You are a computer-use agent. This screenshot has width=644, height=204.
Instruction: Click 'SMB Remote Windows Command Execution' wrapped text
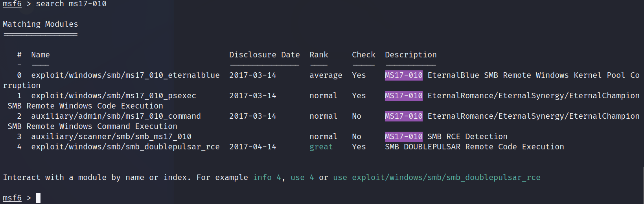pos(92,126)
